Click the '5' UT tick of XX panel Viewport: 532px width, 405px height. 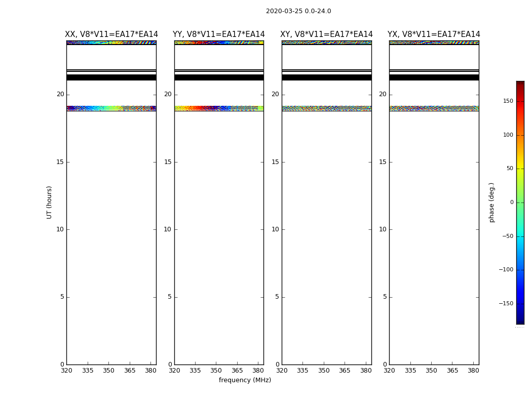[62, 297]
